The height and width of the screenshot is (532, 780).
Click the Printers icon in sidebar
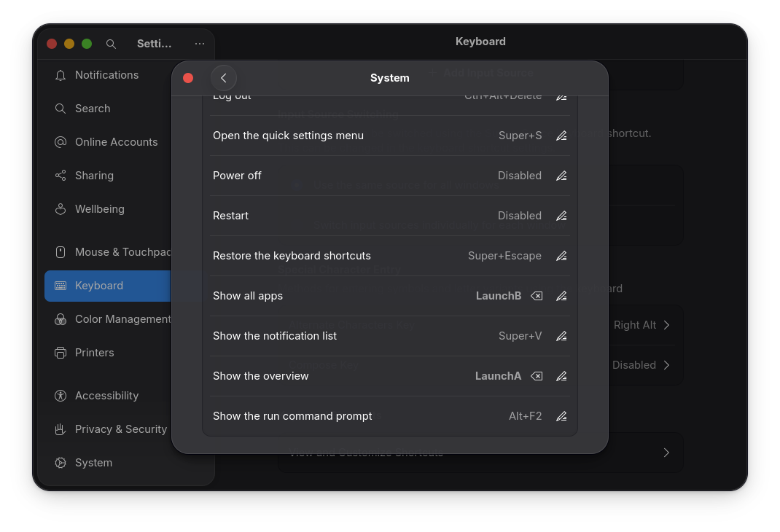(x=60, y=353)
